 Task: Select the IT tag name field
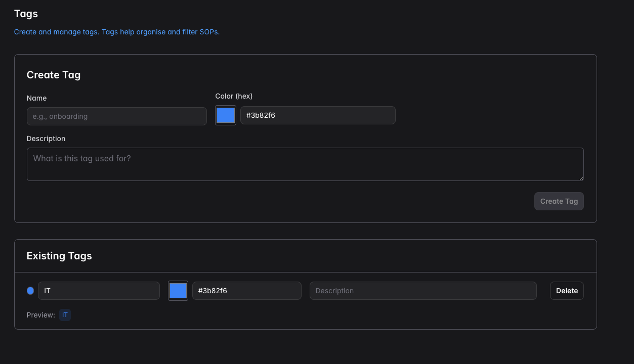coord(99,291)
